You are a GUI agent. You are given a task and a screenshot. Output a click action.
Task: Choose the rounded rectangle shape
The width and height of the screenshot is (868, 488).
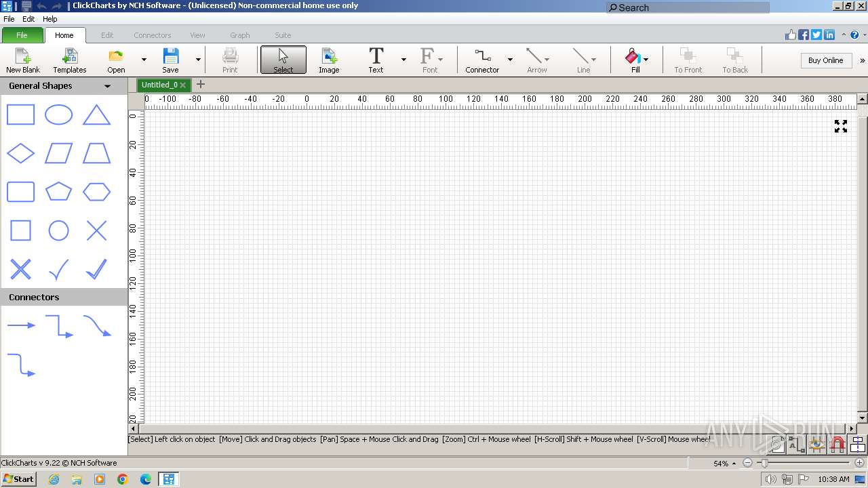[20, 192]
